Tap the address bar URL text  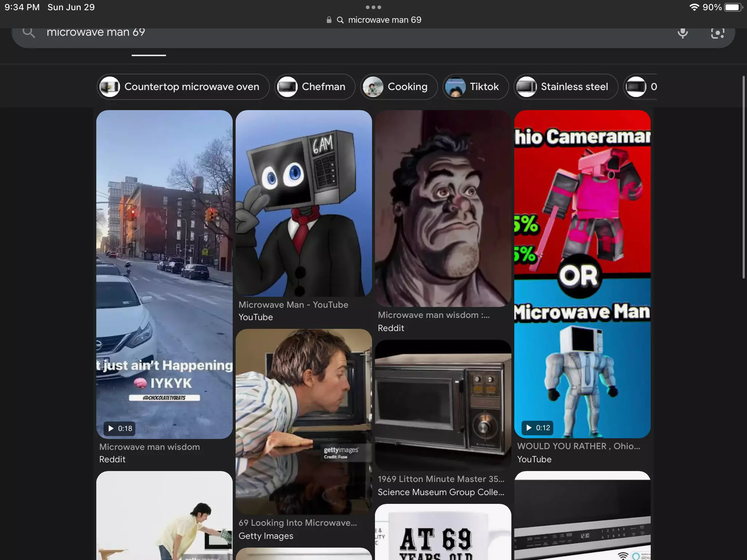[384, 20]
